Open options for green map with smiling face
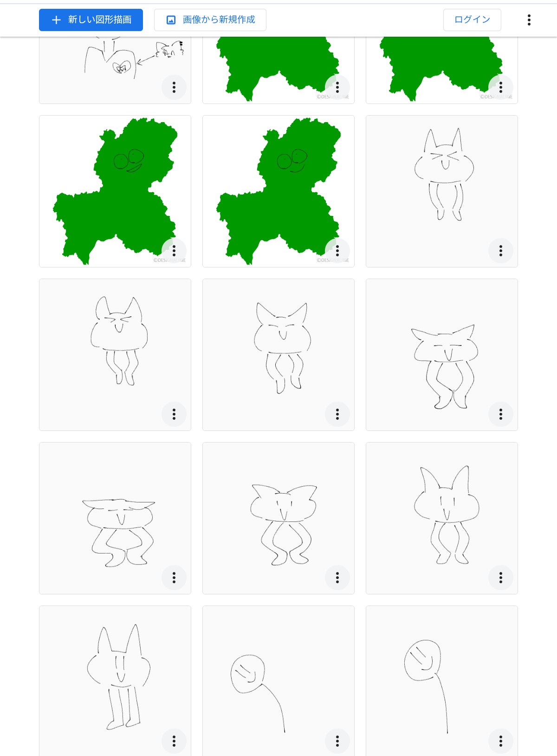Screen dimensions: 557x756 click(x=174, y=251)
